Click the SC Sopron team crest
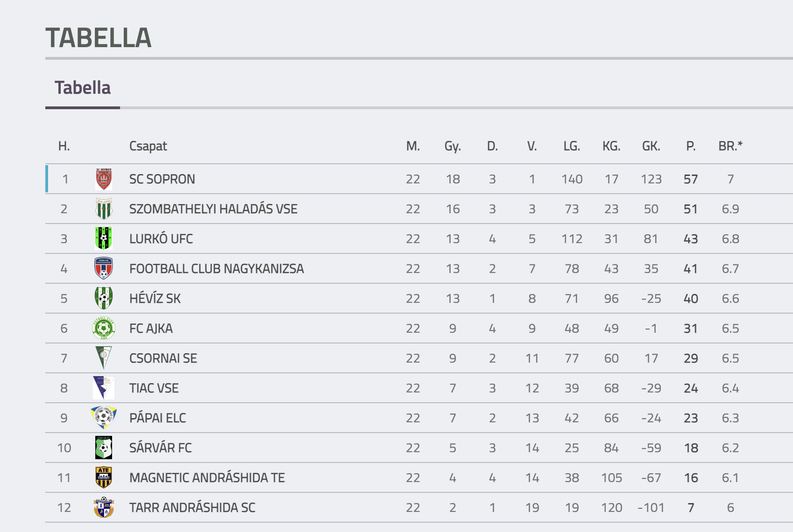The width and height of the screenshot is (793, 532). [104, 179]
